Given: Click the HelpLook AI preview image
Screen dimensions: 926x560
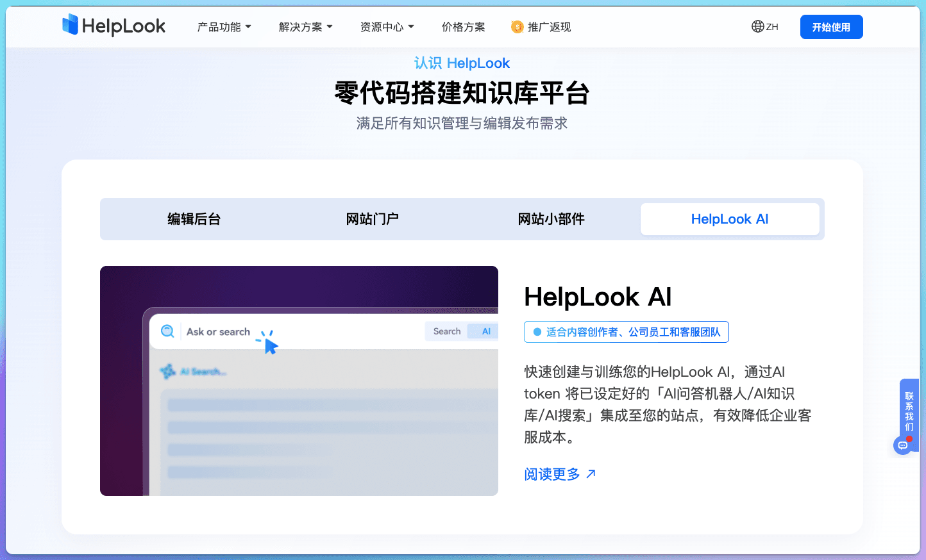Looking at the screenshot, I should pyautogui.click(x=299, y=381).
